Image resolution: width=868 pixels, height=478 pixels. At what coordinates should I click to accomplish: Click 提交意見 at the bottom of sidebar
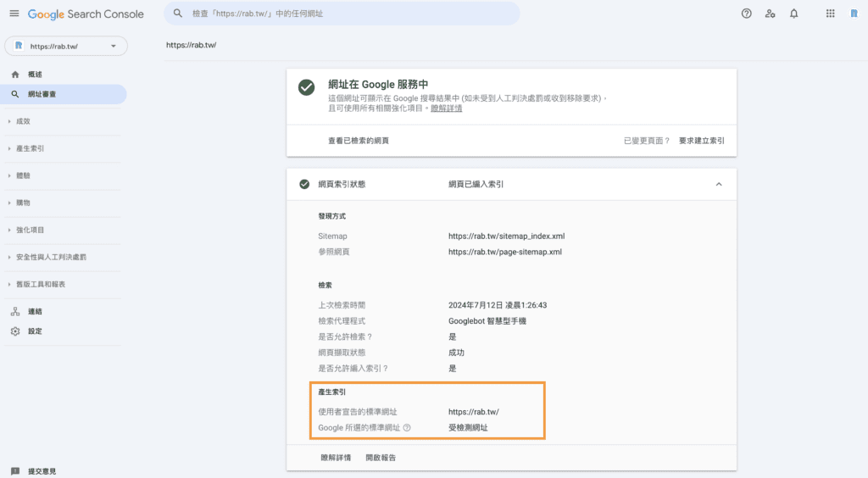click(42, 471)
